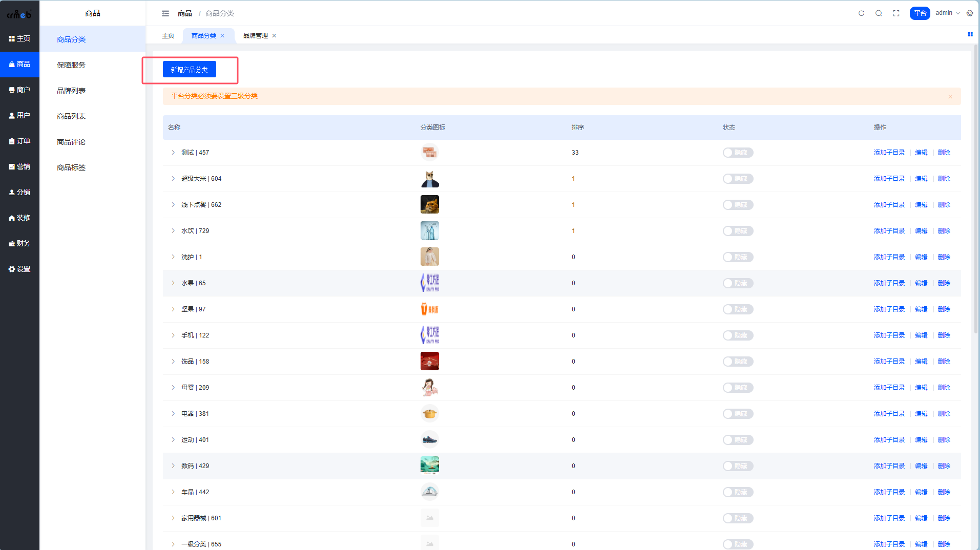Switch the 数码 category status toggle

pos(738,466)
